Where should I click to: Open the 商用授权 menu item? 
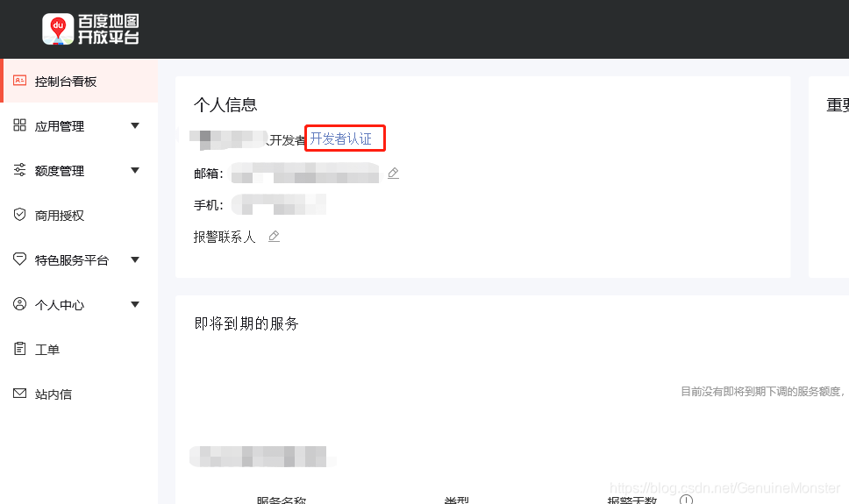(79, 215)
